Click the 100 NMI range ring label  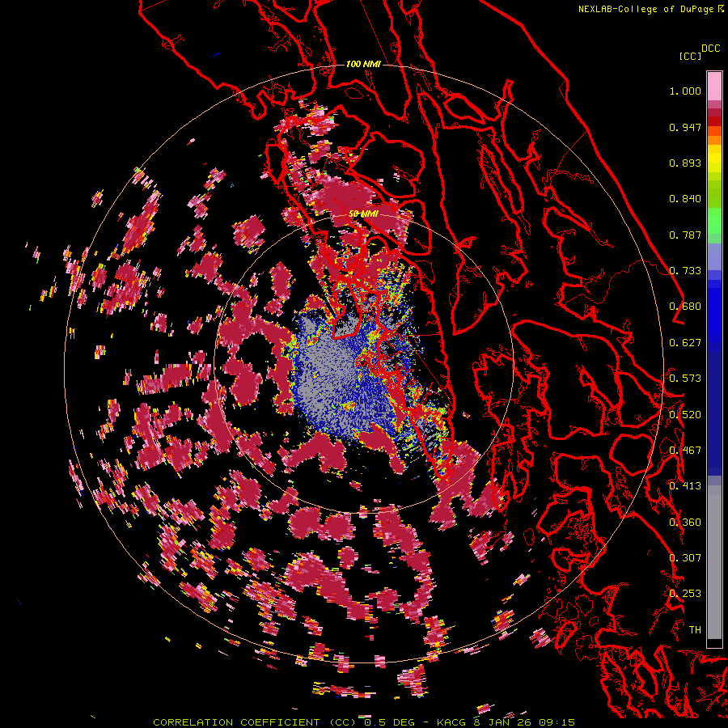point(363,64)
